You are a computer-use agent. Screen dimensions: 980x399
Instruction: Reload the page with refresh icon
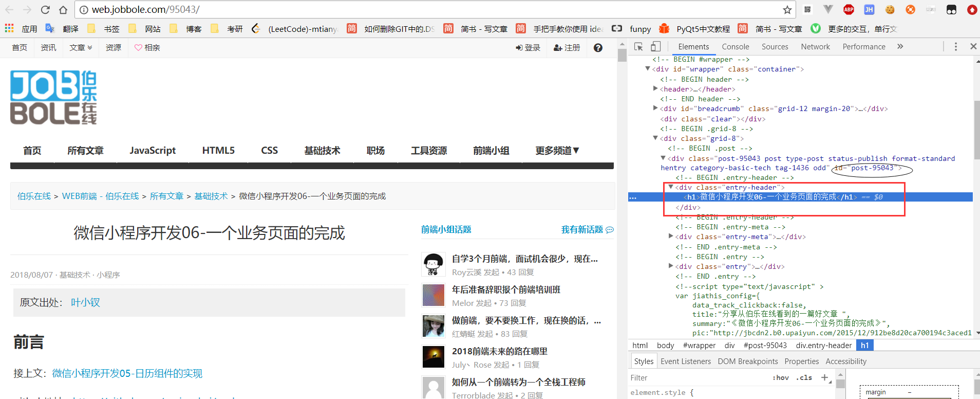45,10
